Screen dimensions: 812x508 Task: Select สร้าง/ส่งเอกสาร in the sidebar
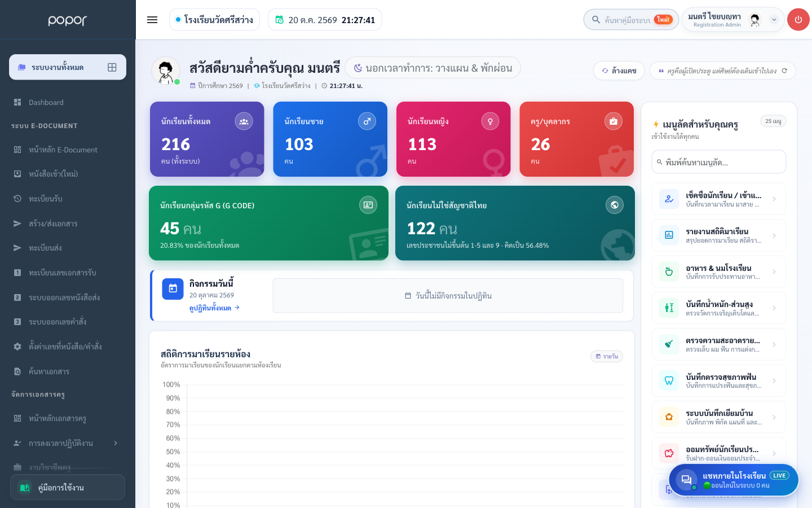(68, 224)
